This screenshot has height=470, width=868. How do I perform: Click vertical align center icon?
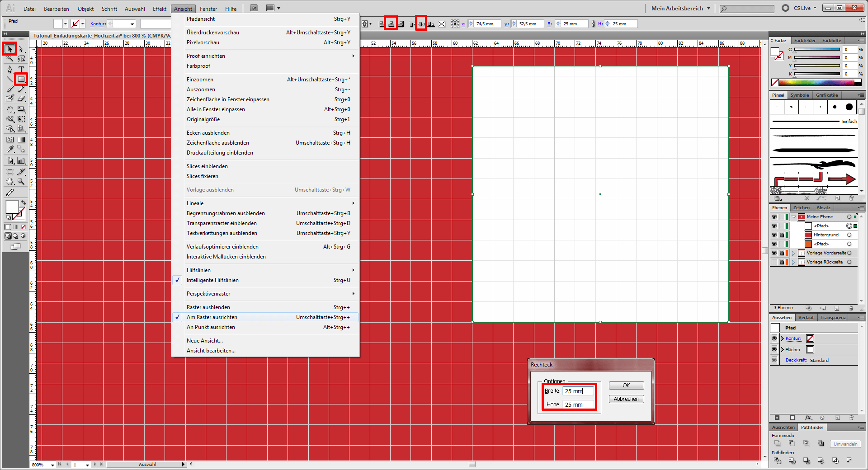tap(421, 24)
